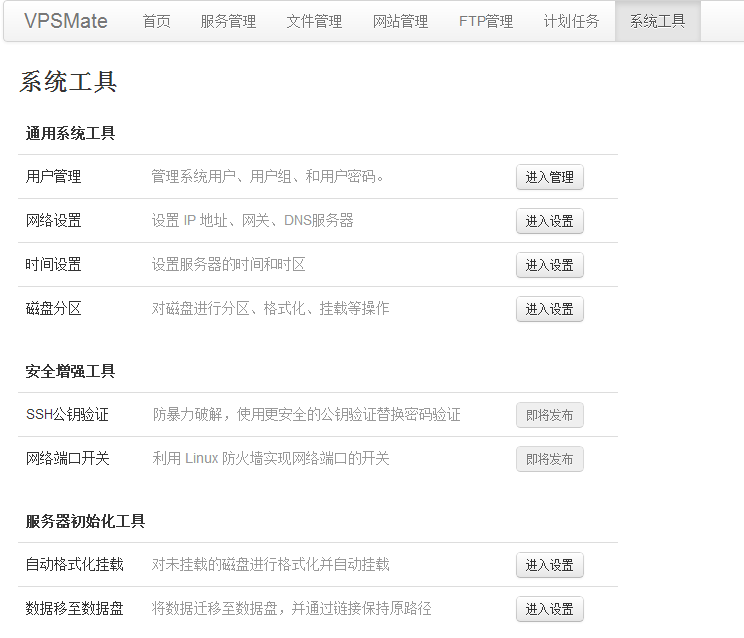
Task: Click 进入设置 next to 磁盘分区
Action: click(549, 309)
